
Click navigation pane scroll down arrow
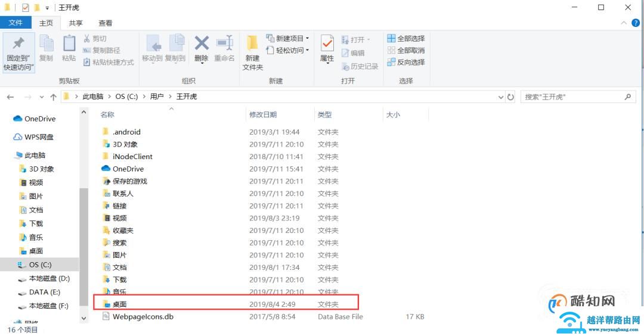pyautogui.click(x=84, y=318)
